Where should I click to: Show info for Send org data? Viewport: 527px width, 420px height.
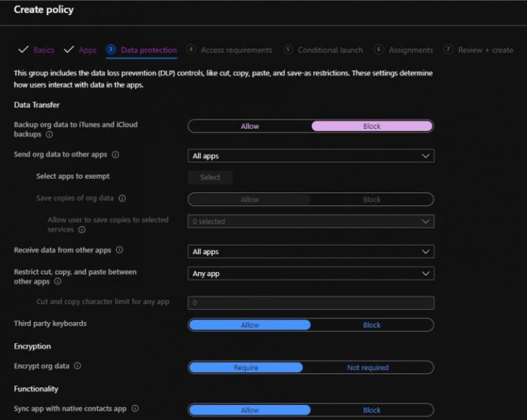(x=115, y=155)
